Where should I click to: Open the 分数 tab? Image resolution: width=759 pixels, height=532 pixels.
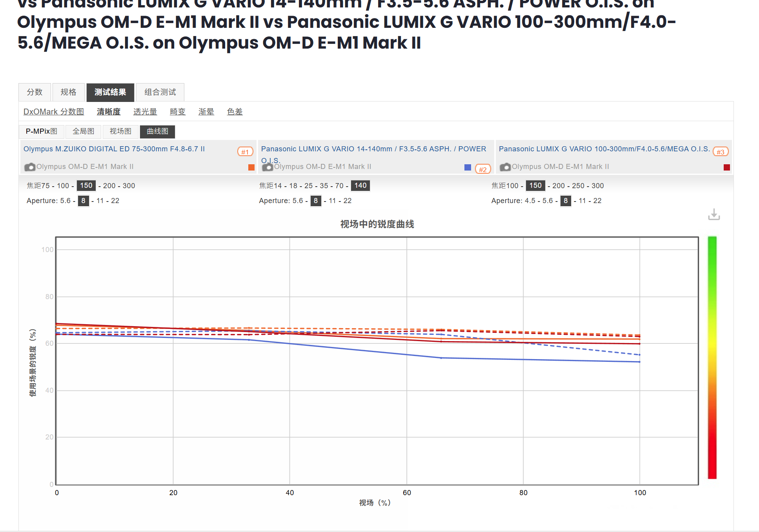point(35,92)
